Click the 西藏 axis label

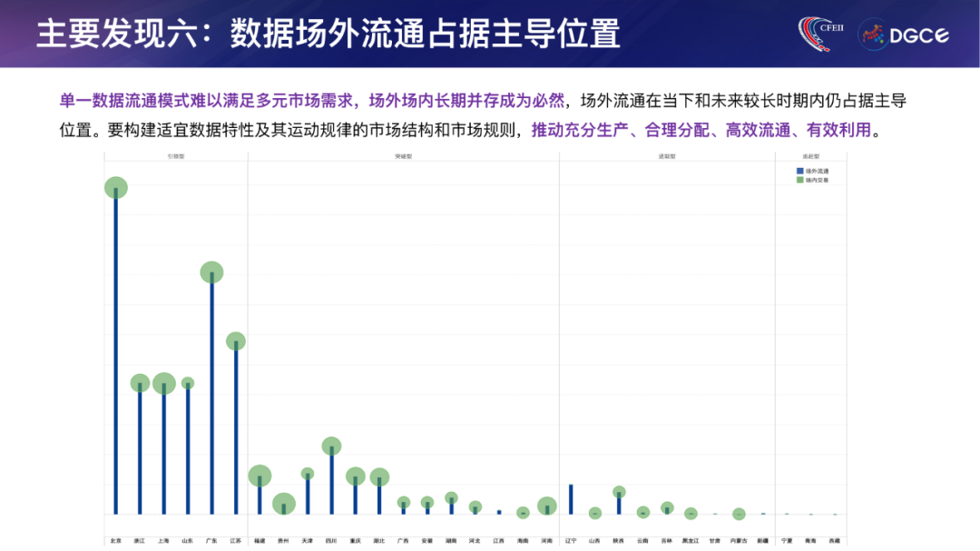point(835,541)
